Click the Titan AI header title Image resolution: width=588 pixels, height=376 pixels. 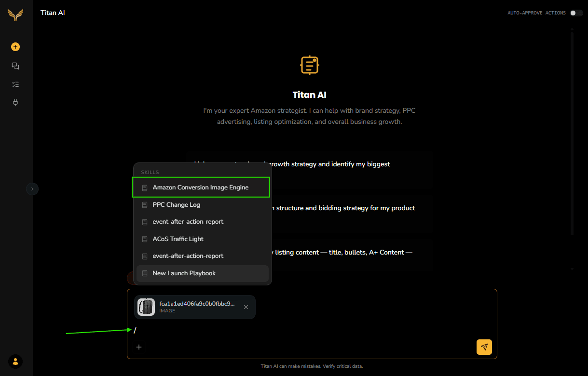(53, 13)
